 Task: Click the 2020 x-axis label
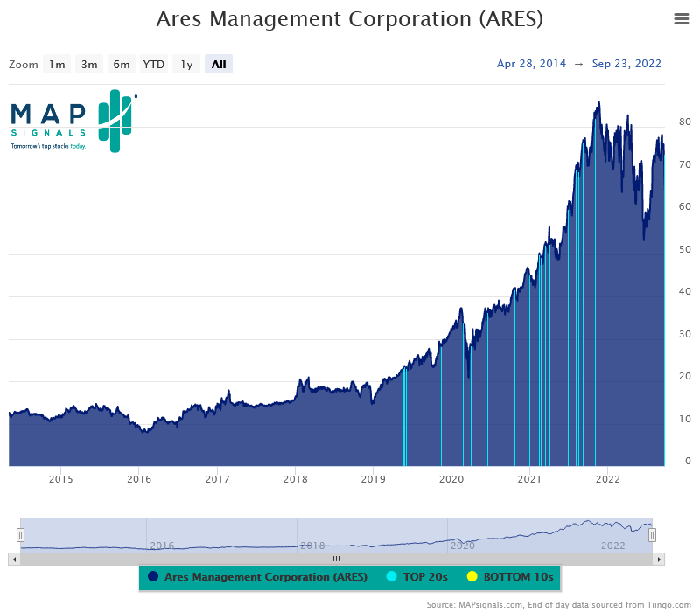pos(451,479)
